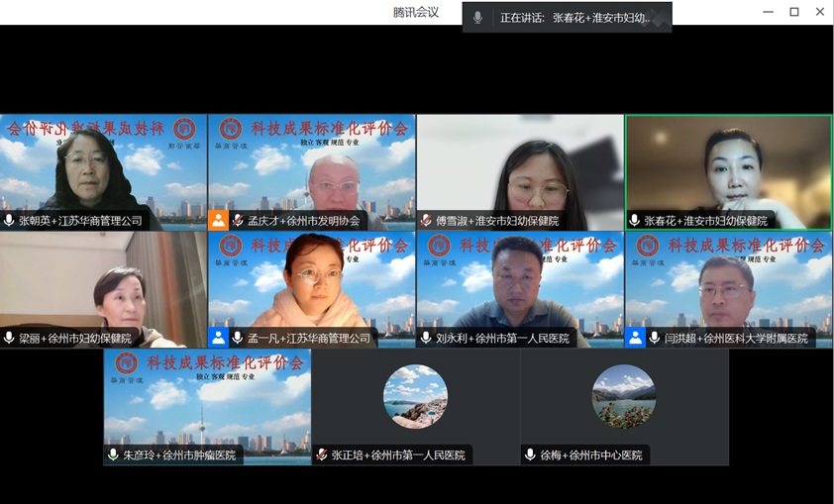Click microphone icon beside 朱彦玲+徐州市肿瘤医院
Image resolution: width=834 pixels, height=504 pixels.
point(113,454)
